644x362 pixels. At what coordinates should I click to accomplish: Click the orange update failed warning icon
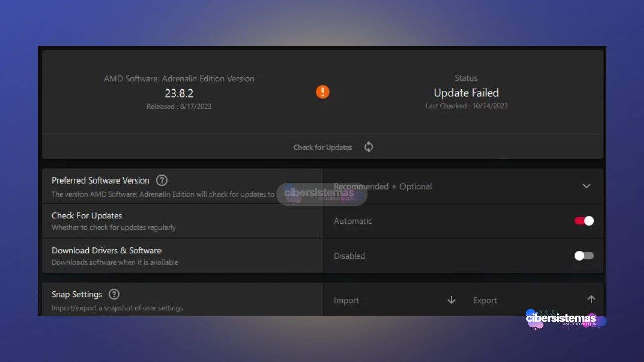click(323, 92)
